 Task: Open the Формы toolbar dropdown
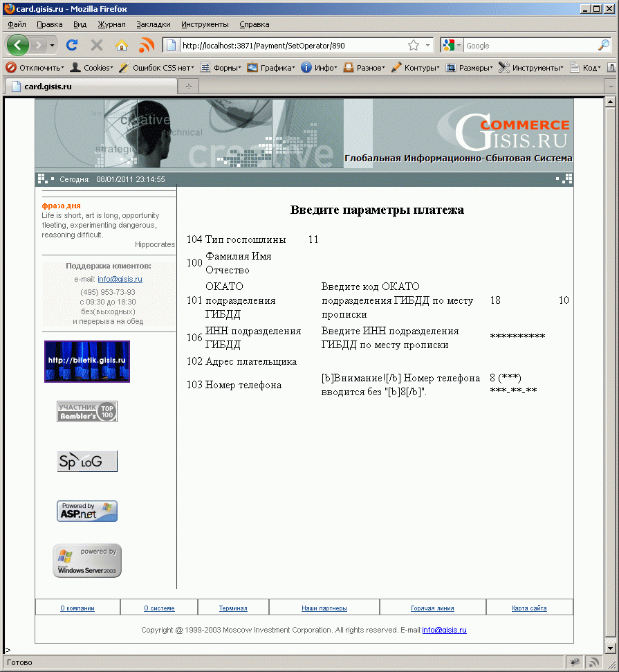(x=221, y=68)
